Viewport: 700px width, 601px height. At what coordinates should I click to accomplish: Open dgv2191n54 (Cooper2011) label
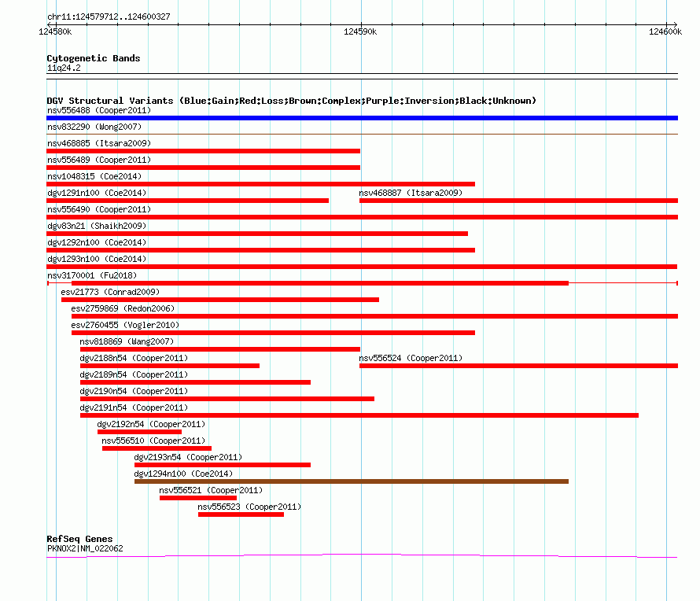(x=134, y=407)
